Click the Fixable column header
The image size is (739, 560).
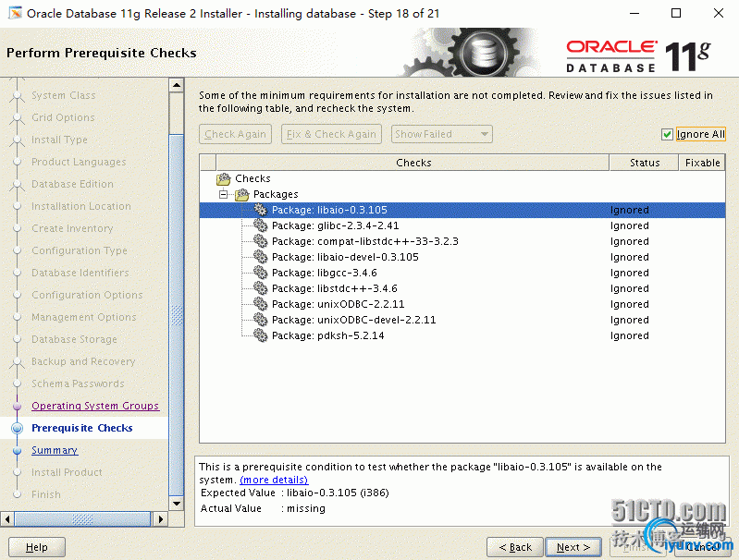(x=702, y=163)
